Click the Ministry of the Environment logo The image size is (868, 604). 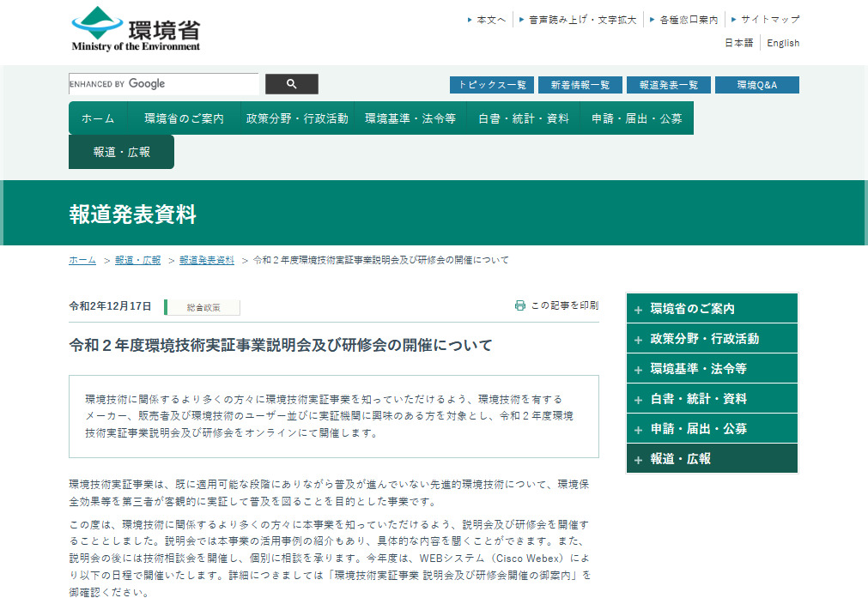coord(136,30)
